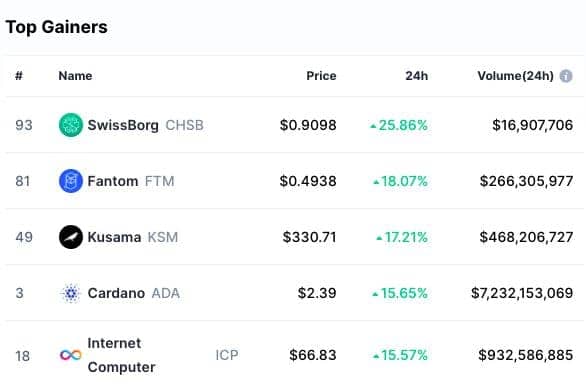
Task: Sort by the # rank column header
Action: point(19,76)
